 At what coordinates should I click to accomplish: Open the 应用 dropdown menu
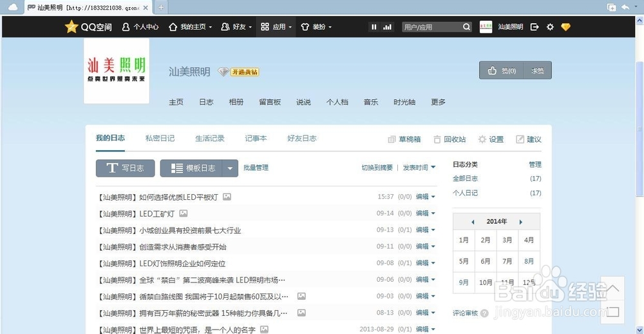tap(276, 26)
